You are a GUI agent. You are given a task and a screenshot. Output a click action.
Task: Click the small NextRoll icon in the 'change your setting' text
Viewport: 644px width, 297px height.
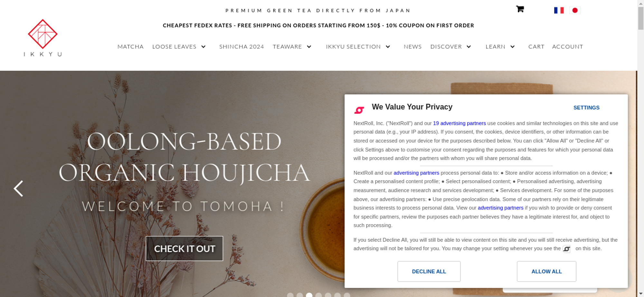(x=566, y=249)
